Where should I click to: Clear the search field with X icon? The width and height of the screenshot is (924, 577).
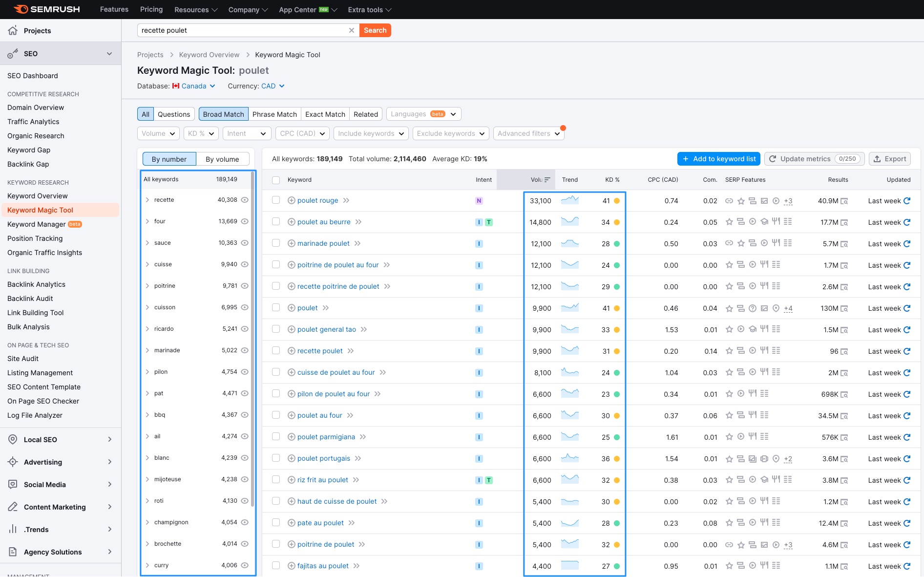[351, 30]
